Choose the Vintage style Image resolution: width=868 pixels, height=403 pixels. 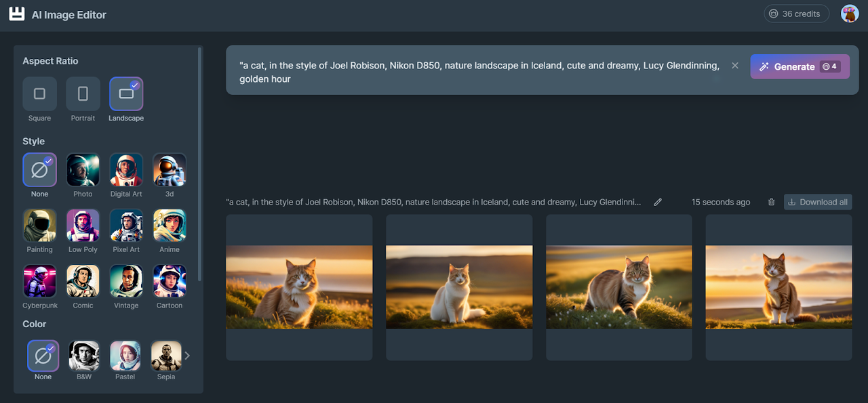point(126,281)
